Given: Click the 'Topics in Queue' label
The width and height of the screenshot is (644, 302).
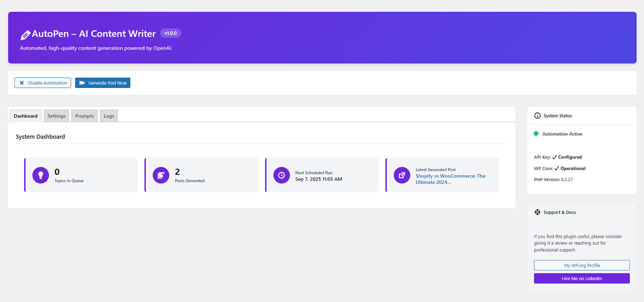Looking at the screenshot, I should point(69,181).
